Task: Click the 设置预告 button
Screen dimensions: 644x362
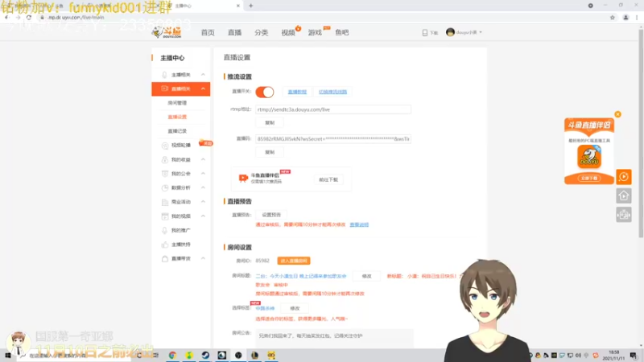Action: (x=271, y=215)
